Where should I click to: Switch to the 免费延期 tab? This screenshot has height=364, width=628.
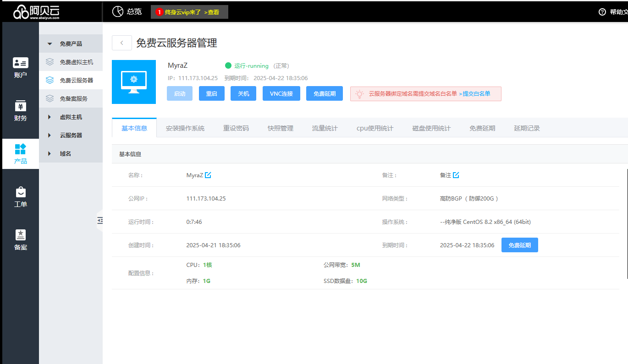click(x=482, y=128)
